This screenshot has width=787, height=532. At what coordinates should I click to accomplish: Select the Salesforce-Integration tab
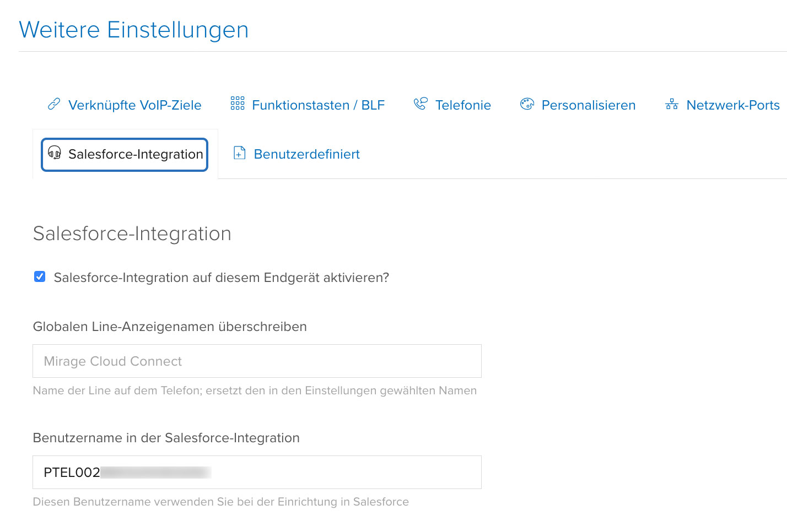(125, 154)
